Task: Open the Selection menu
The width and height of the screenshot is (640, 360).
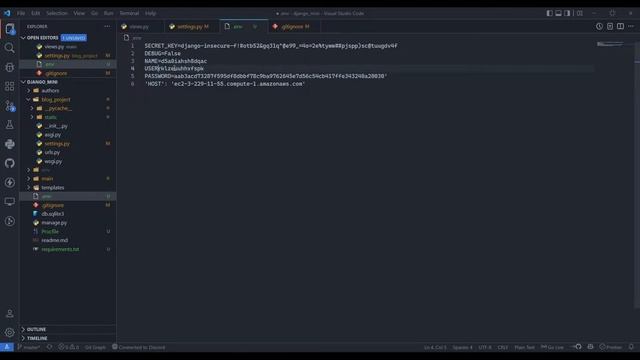Action: (x=57, y=13)
